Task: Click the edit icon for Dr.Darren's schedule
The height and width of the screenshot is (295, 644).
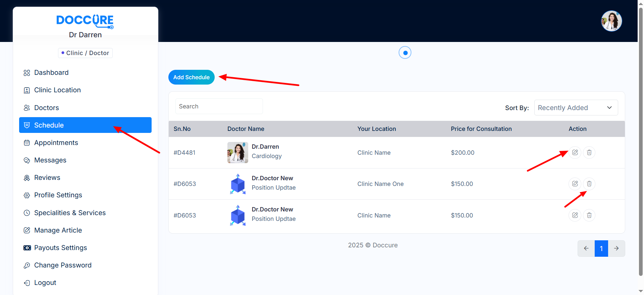Action: [575, 152]
